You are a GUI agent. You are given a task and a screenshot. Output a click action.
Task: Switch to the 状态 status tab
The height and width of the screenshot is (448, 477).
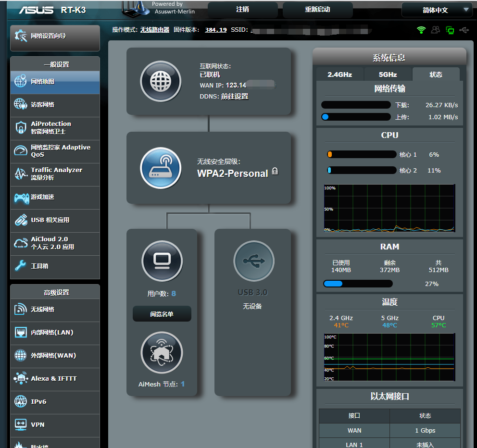click(436, 75)
